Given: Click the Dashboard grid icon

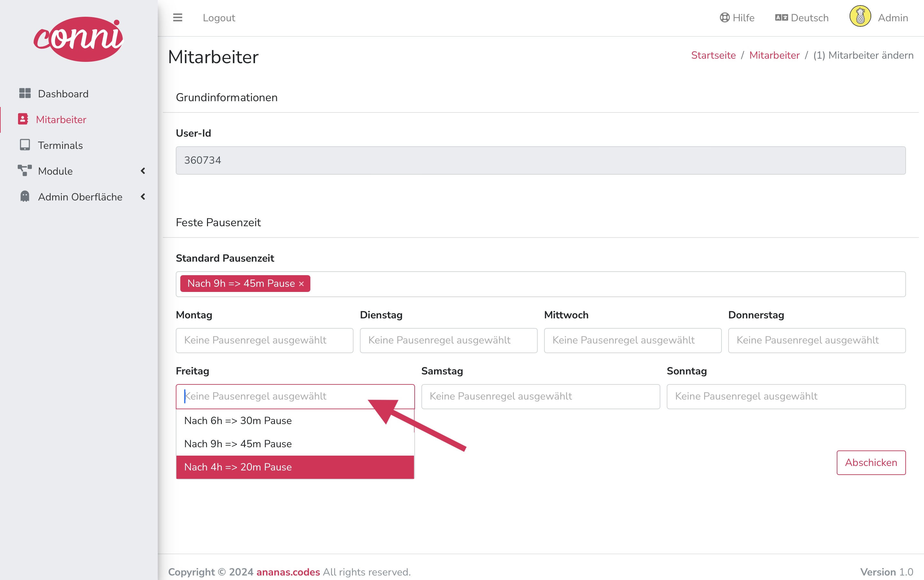Looking at the screenshot, I should (x=25, y=93).
